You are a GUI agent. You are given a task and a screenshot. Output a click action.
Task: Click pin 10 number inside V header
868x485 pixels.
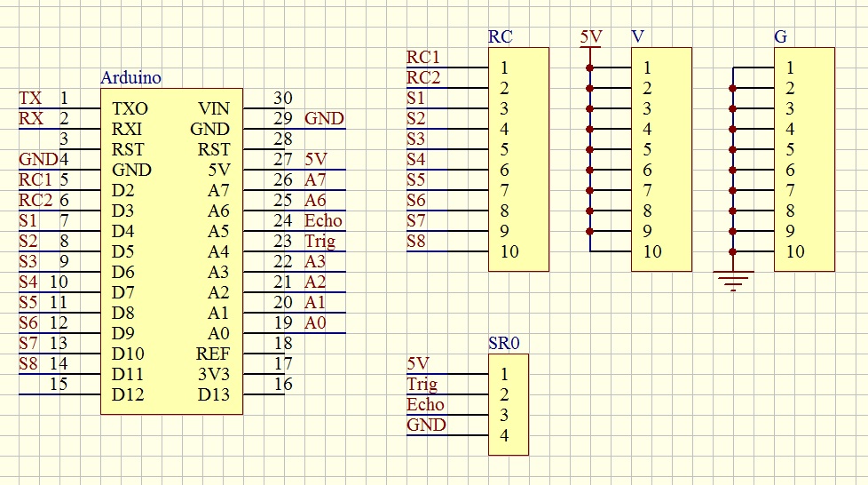(x=652, y=252)
